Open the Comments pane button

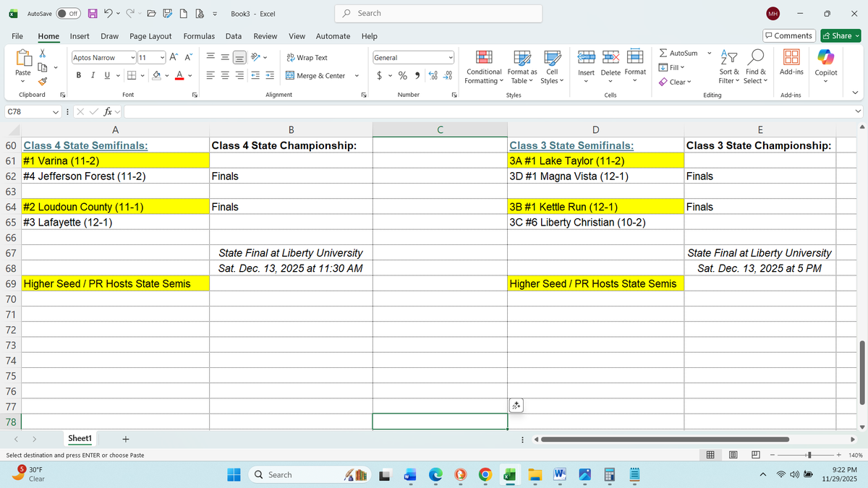pos(789,35)
